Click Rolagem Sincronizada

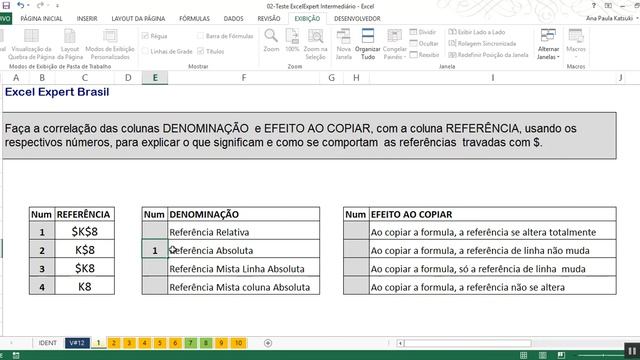(x=482, y=43)
